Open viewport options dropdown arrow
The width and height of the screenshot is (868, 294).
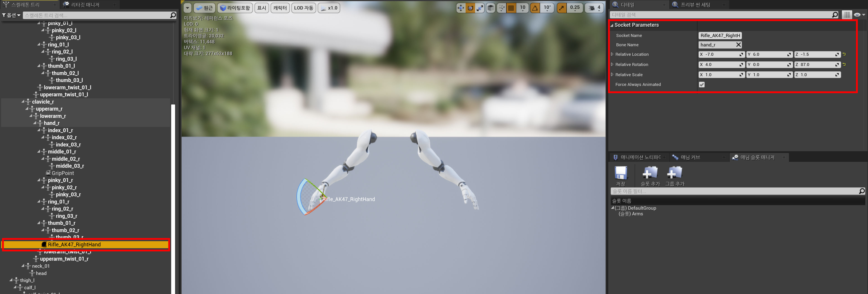[188, 8]
